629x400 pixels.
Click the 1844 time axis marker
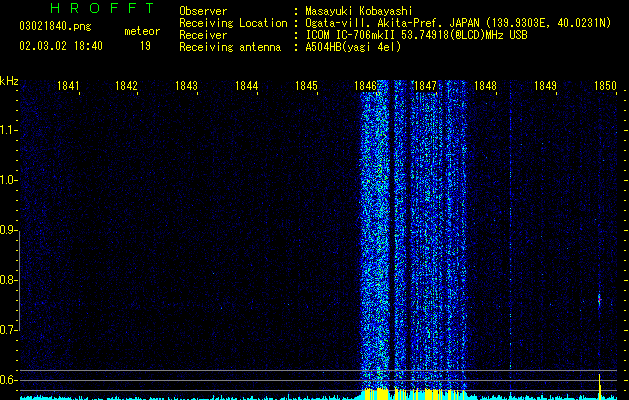point(246,86)
